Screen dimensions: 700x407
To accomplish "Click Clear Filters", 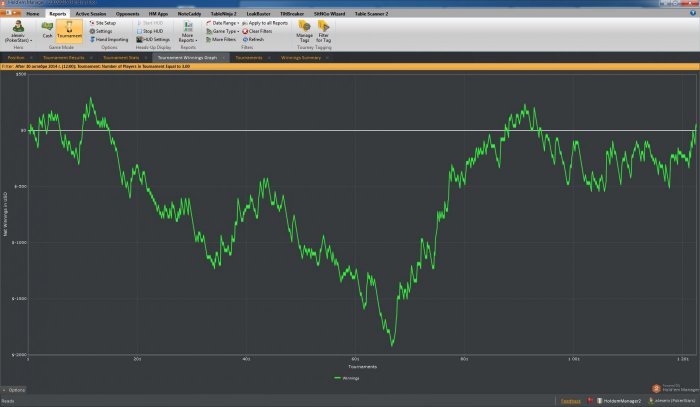I will click(258, 31).
